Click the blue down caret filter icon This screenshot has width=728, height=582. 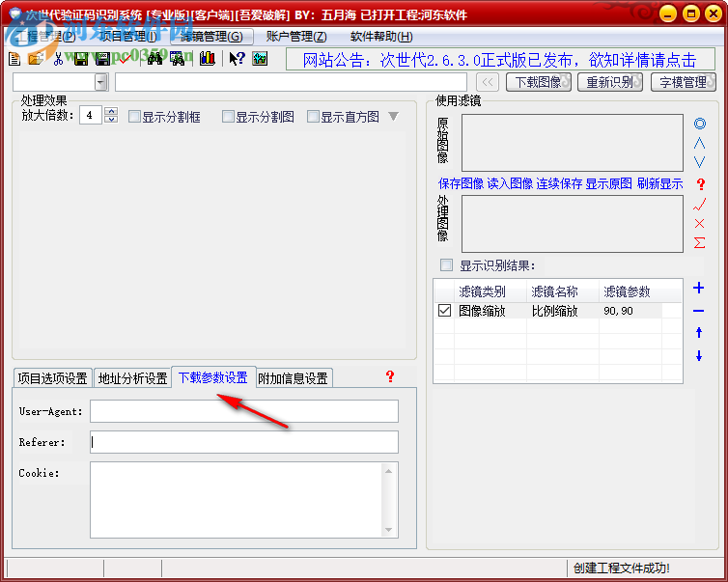[700, 162]
